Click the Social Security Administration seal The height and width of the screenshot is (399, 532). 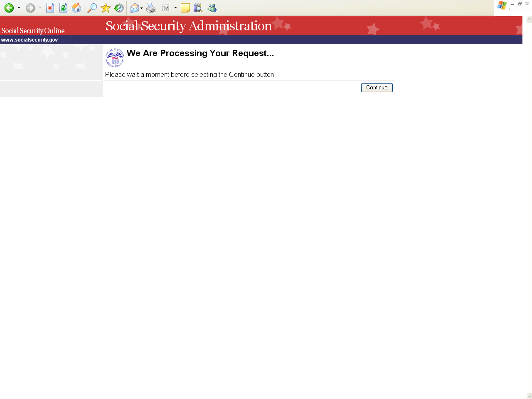pos(115,58)
